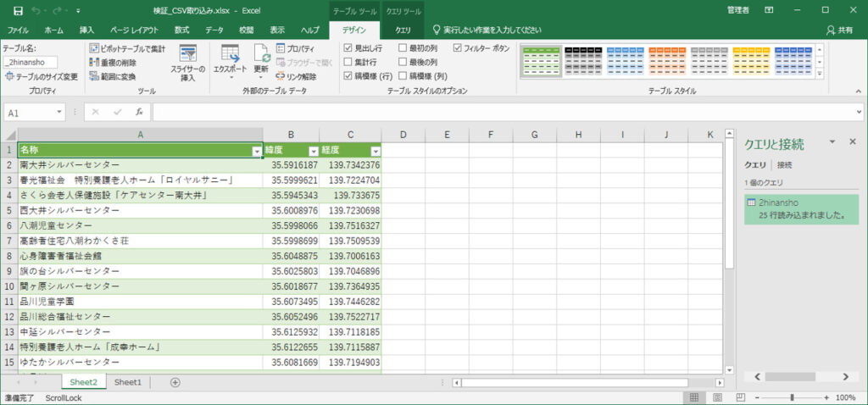
Task: Open the ファイル tab
Action: [18, 30]
